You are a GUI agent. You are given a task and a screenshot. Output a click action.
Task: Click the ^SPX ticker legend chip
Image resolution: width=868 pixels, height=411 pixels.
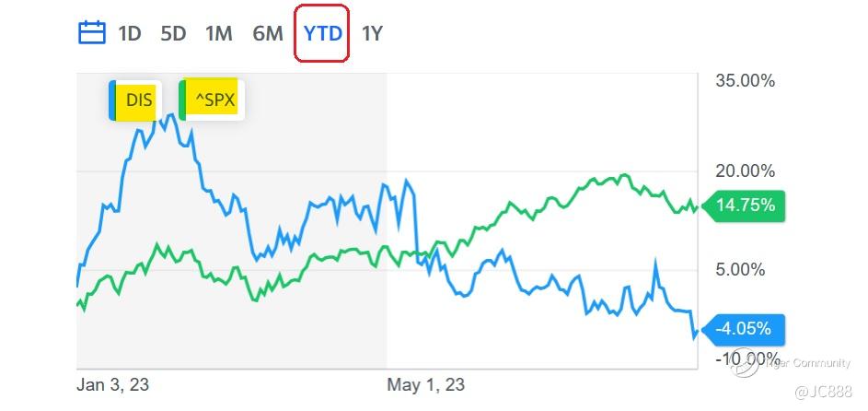[x=212, y=100]
